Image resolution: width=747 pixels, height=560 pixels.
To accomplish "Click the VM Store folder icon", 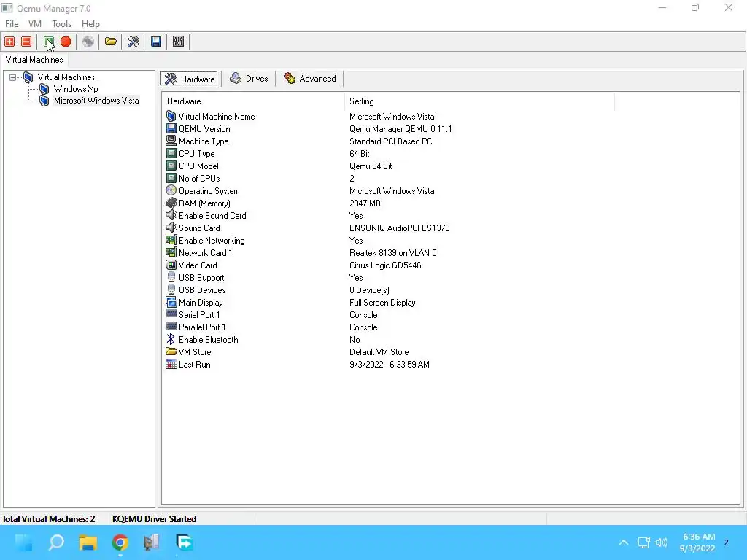I will click(x=171, y=351).
